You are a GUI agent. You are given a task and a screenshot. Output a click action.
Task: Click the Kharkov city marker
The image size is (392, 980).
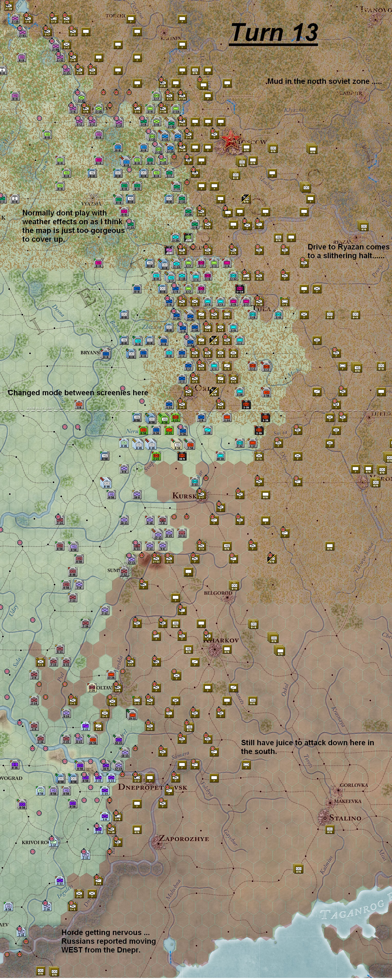[215, 649]
